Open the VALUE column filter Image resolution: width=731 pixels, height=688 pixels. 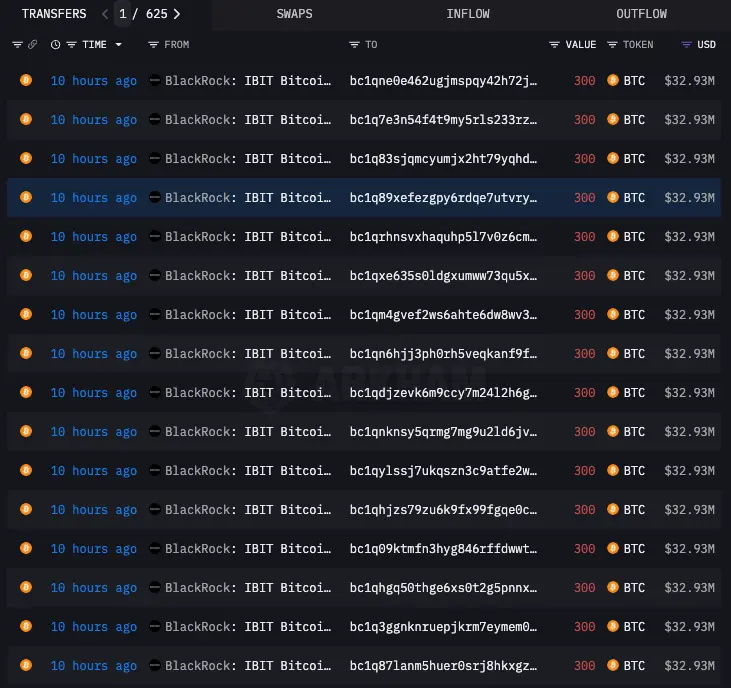point(554,45)
